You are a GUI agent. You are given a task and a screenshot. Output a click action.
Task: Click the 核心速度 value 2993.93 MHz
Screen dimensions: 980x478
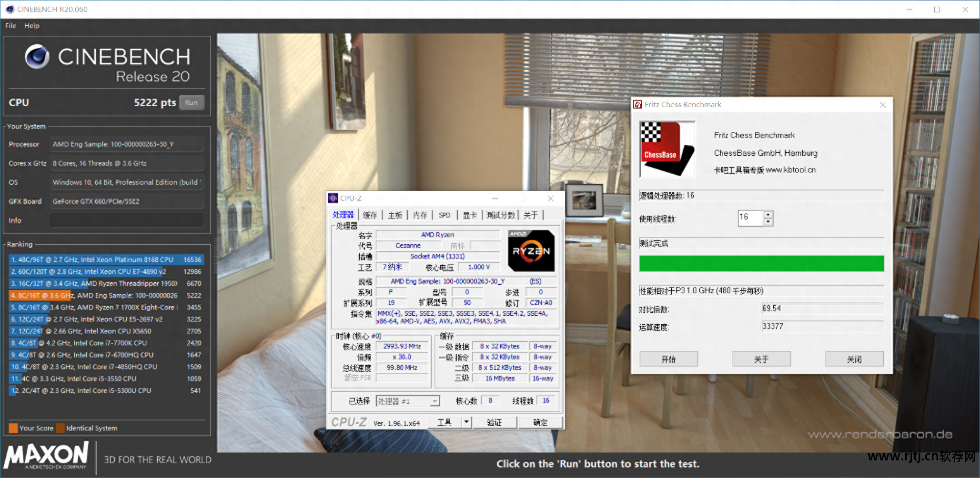tap(402, 346)
